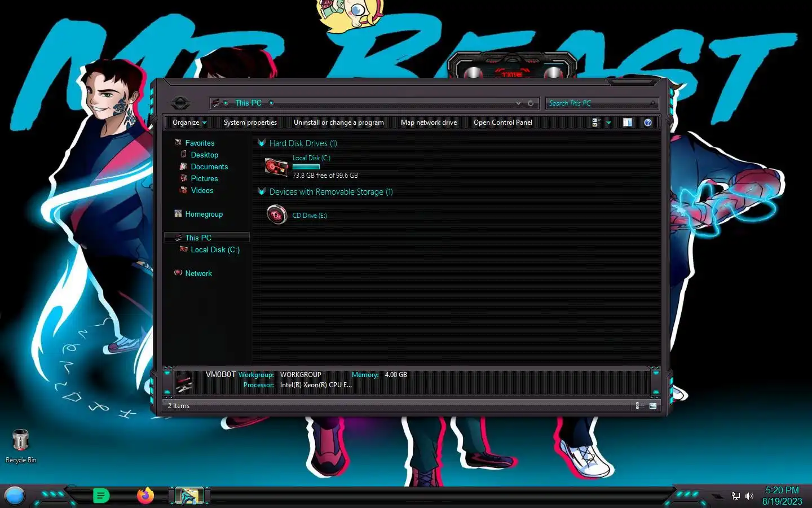Click the search magnifier icon
This screenshot has height=508, width=812.
click(653, 103)
